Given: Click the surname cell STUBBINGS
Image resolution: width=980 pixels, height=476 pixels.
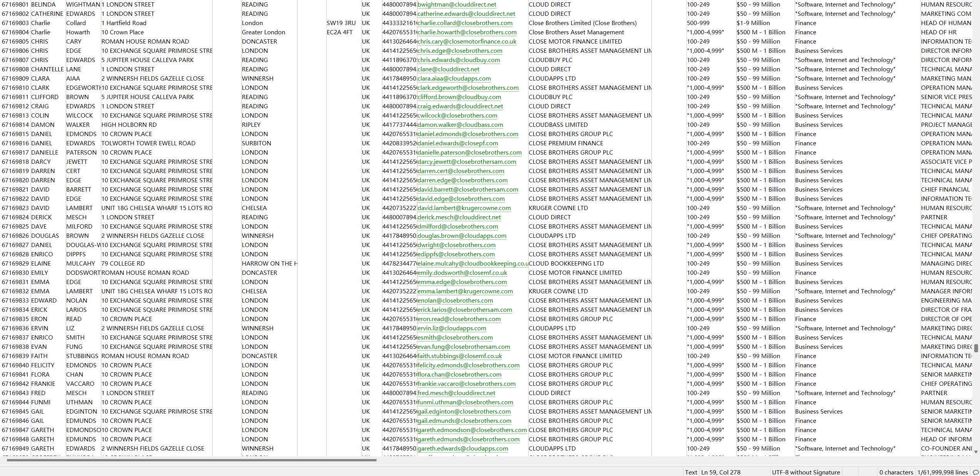Looking at the screenshot, I should point(82,356).
